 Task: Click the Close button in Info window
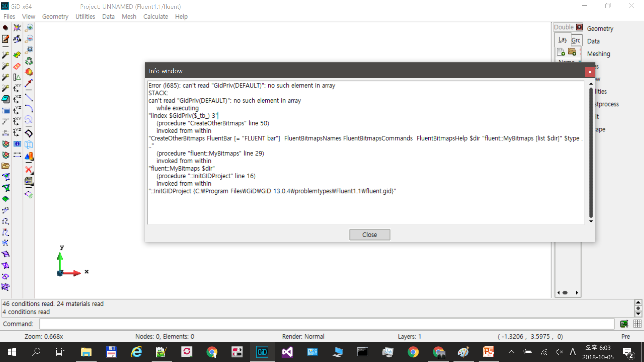370,235
